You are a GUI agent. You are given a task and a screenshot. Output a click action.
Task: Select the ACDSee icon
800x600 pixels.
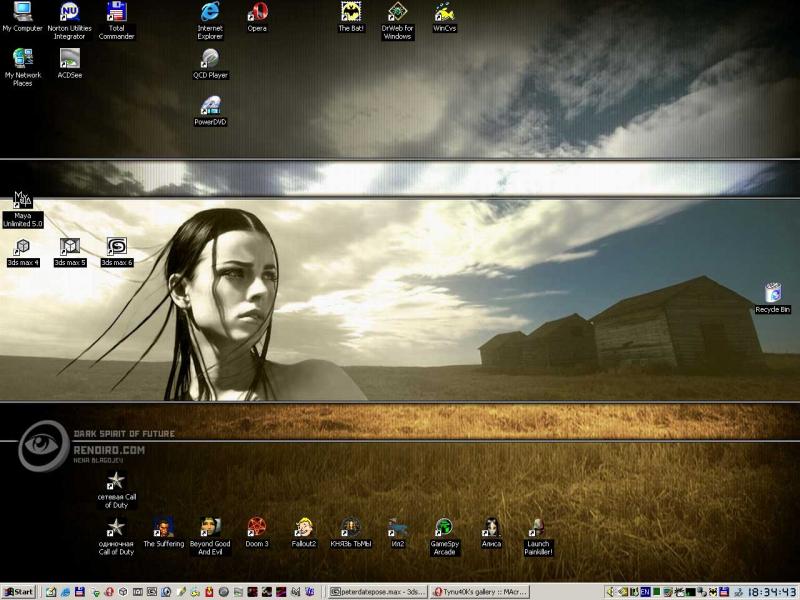pyautogui.click(x=70, y=59)
